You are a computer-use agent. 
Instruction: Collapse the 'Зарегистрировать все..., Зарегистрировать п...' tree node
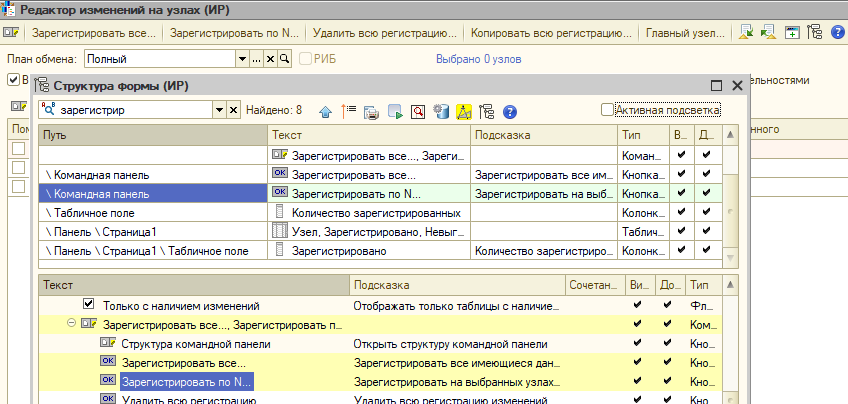tap(71, 324)
